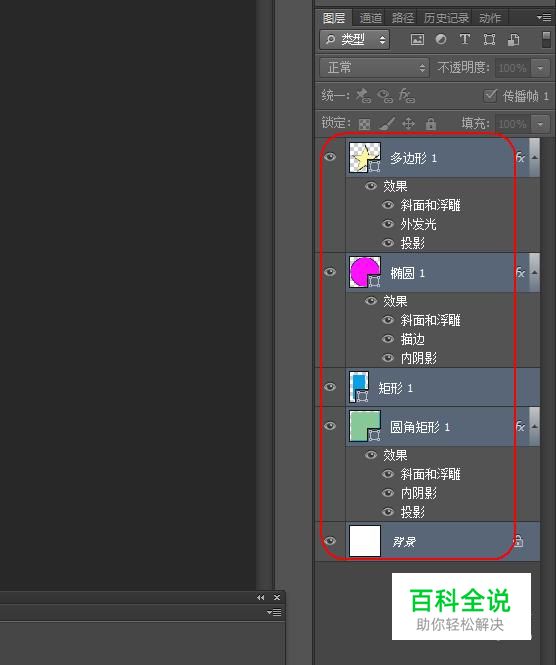Click the 不透明度 value field

pyautogui.click(x=513, y=68)
